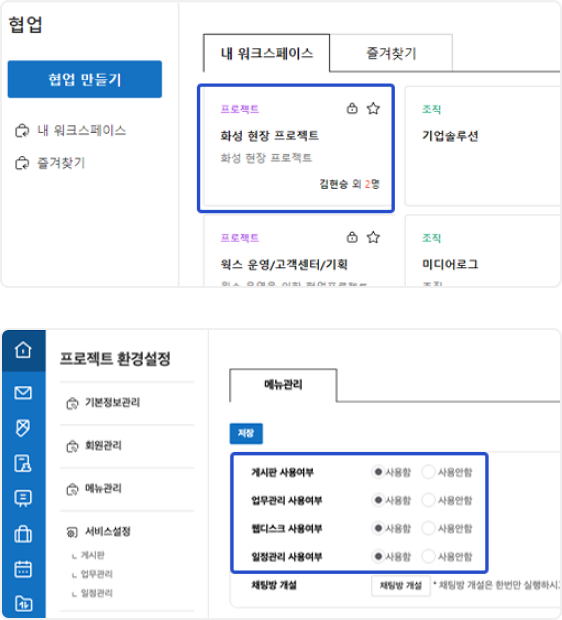
Task: Click the briefcase icon in sidebar
Action: point(23,534)
